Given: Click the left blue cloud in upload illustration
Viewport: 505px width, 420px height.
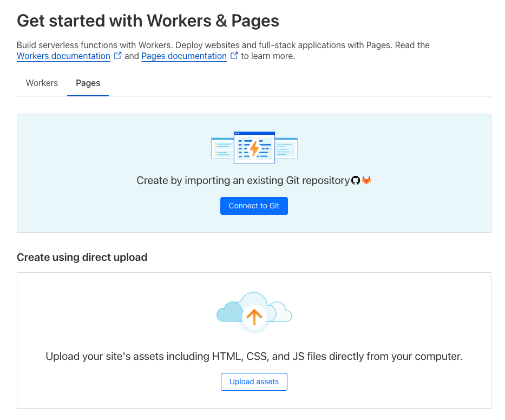Looking at the screenshot, I should pyautogui.click(x=227, y=313).
